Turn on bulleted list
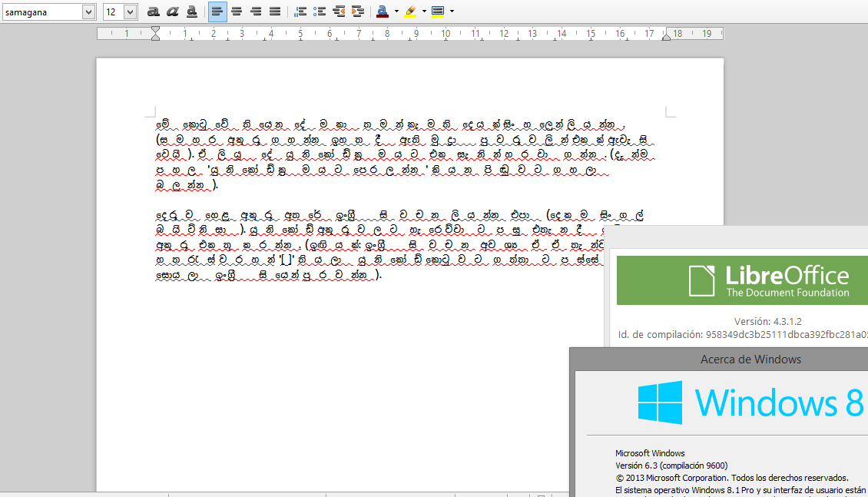 point(320,12)
